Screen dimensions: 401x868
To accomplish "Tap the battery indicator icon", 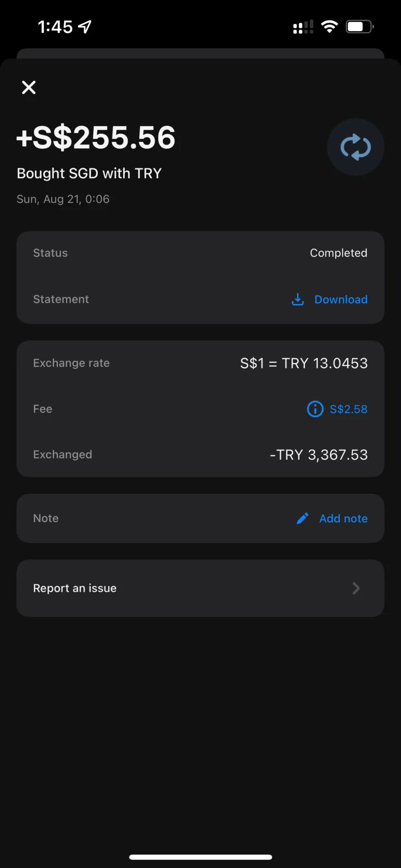I will 359,27.
